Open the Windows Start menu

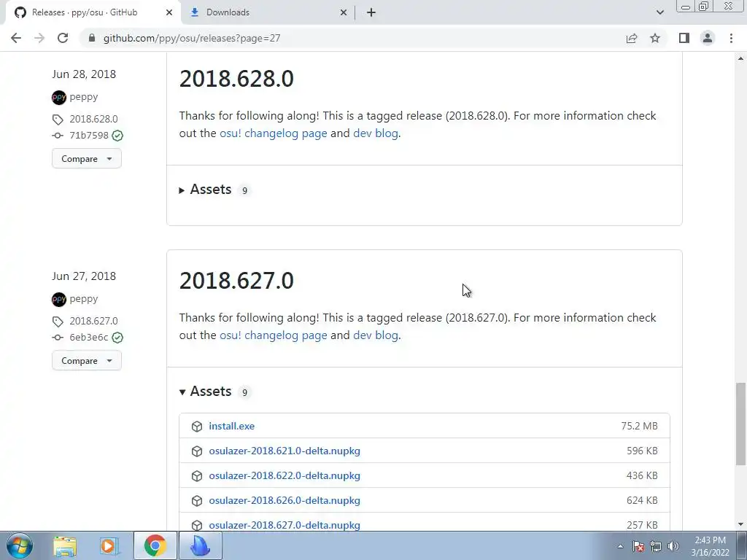20,545
